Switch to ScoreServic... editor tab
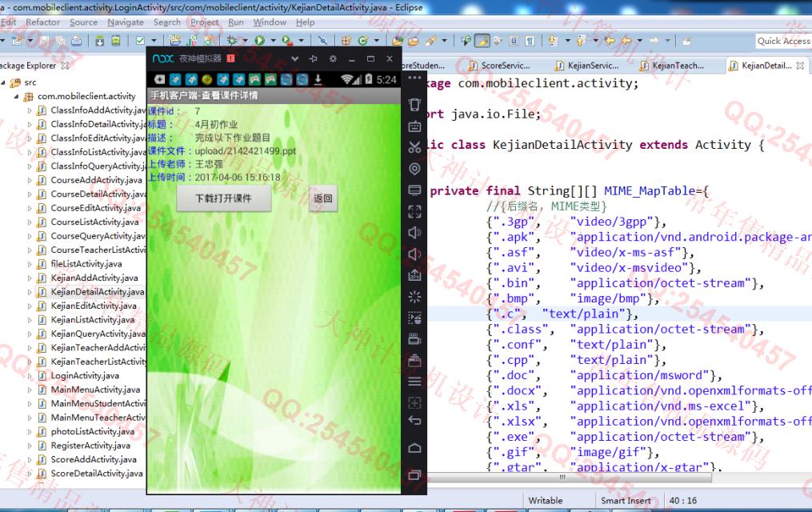The image size is (812, 512). point(500,66)
